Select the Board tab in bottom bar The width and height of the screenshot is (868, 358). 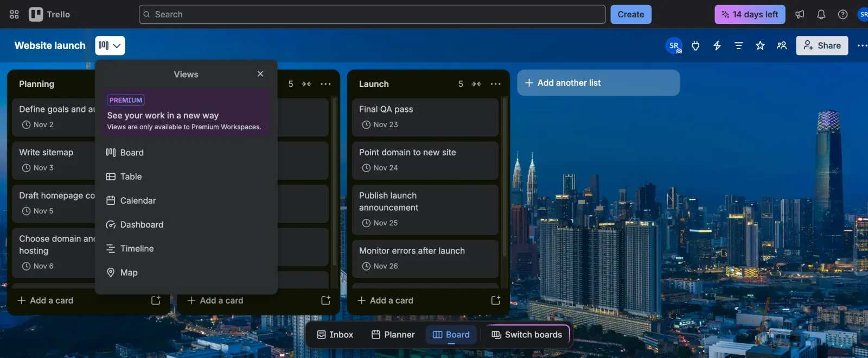coord(451,335)
